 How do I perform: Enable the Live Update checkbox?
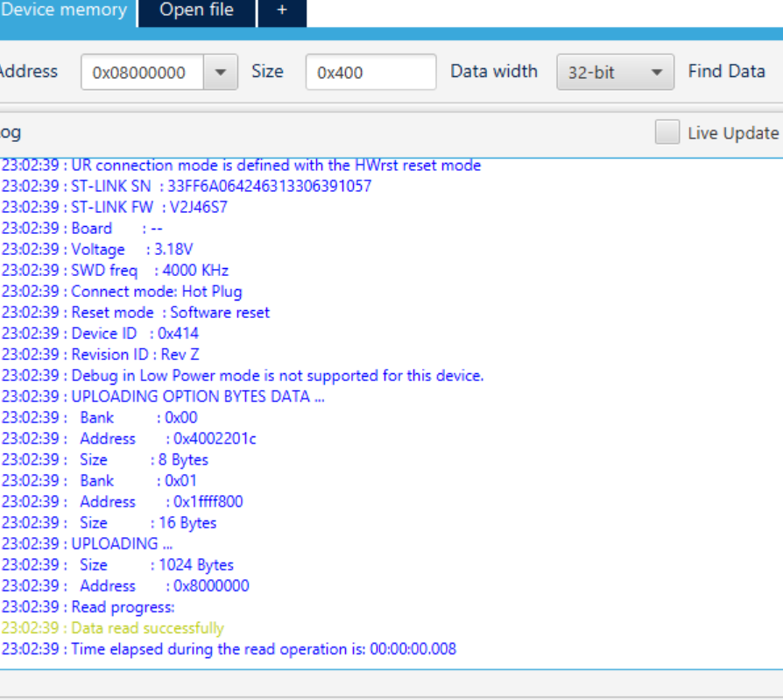click(667, 131)
